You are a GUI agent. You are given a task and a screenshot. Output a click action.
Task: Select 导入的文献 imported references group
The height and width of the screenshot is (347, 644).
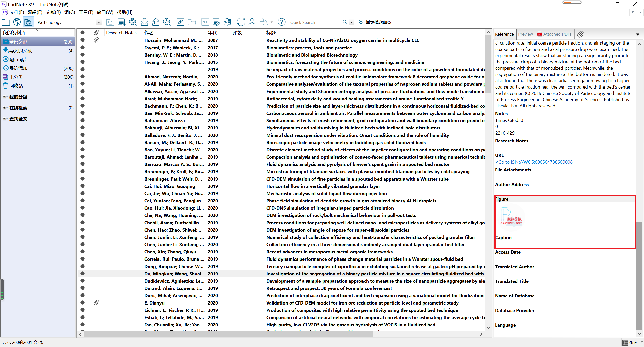38,51
